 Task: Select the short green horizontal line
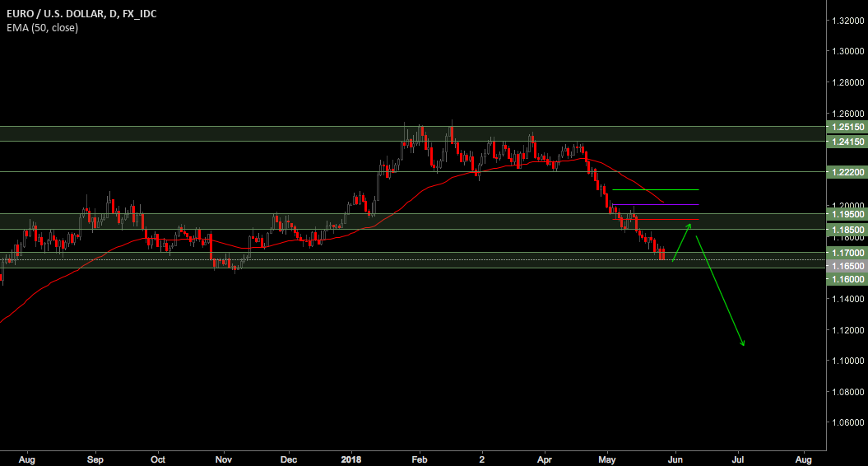pos(656,190)
